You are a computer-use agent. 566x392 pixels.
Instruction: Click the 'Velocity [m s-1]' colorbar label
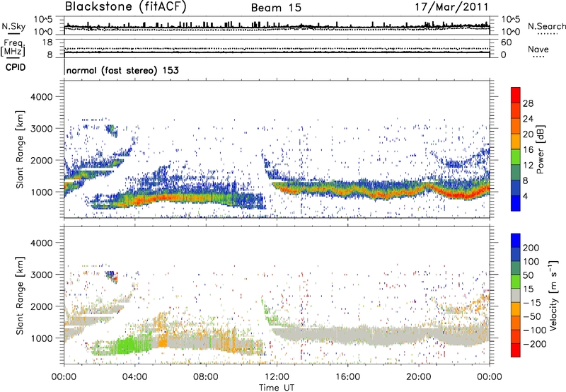(x=553, y=295)
